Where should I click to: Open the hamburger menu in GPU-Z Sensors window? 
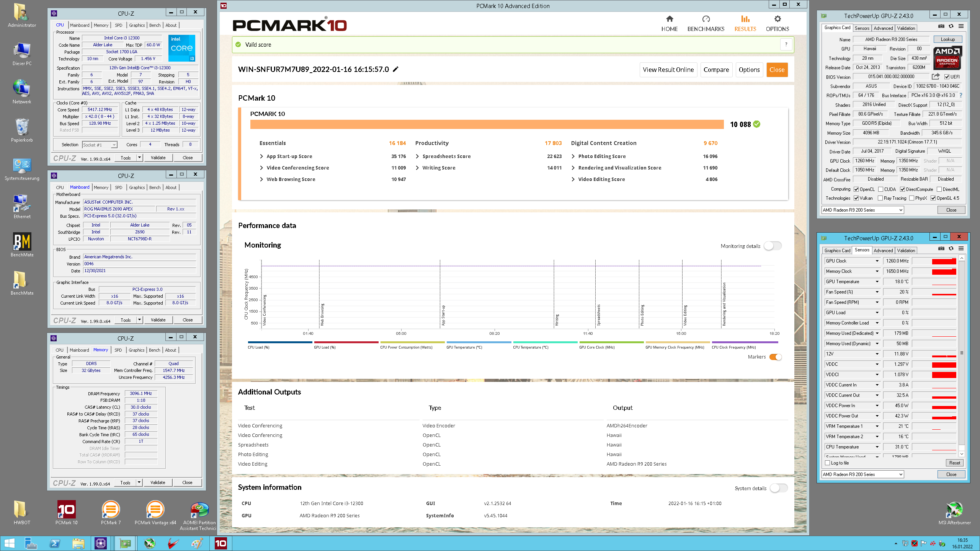tap(961, 248)
